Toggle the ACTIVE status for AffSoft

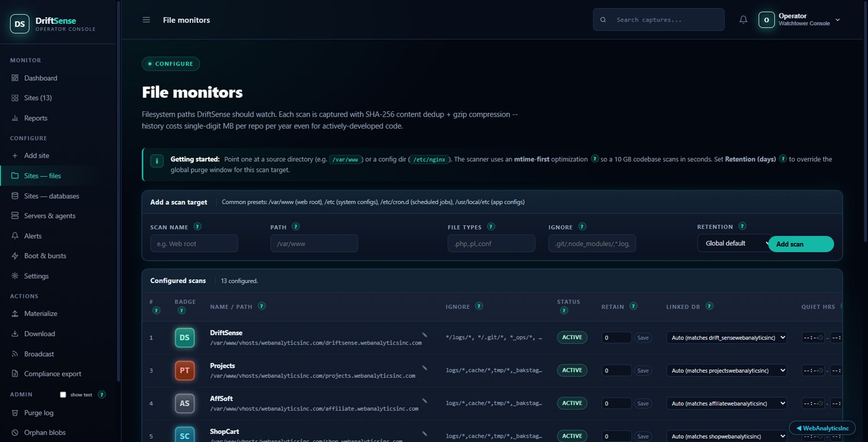click(x=572, y=403)
